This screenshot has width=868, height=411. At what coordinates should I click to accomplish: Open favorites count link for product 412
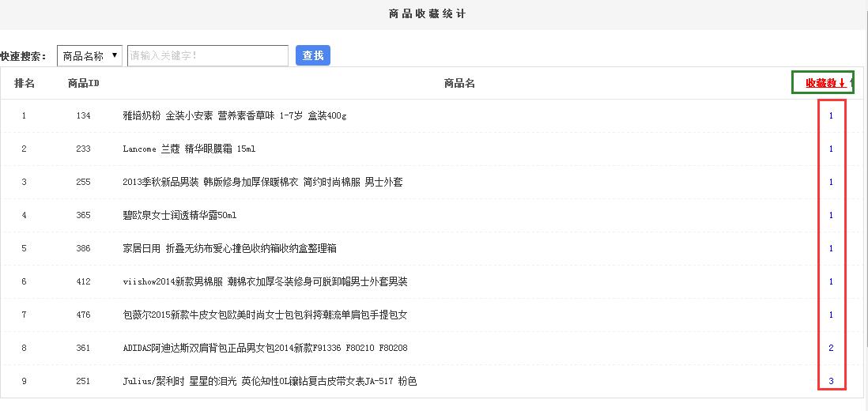[x=831, y=281]
